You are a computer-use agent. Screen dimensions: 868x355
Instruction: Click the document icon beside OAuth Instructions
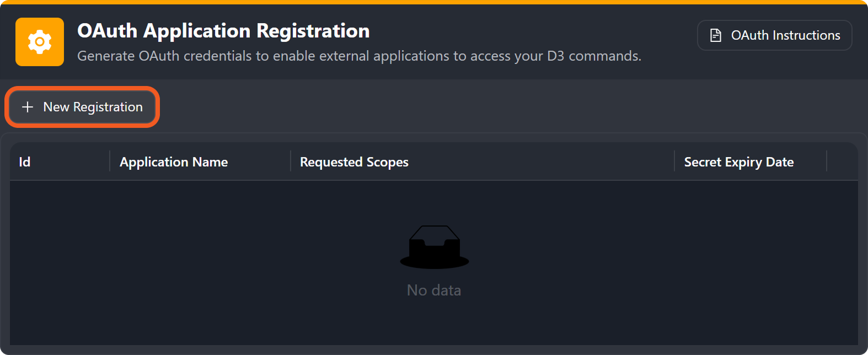(x=715, y=35)
